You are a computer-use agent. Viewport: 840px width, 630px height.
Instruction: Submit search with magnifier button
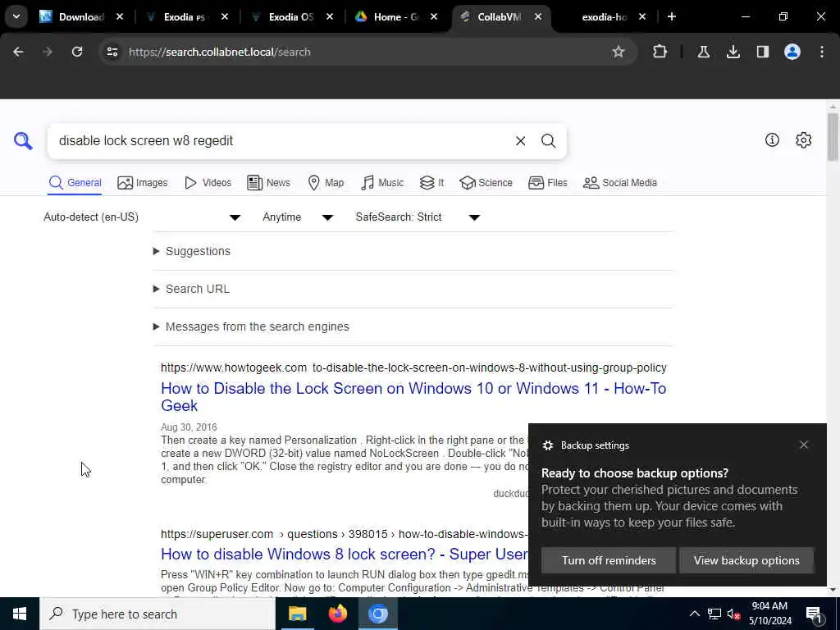(x=548, y=141)
